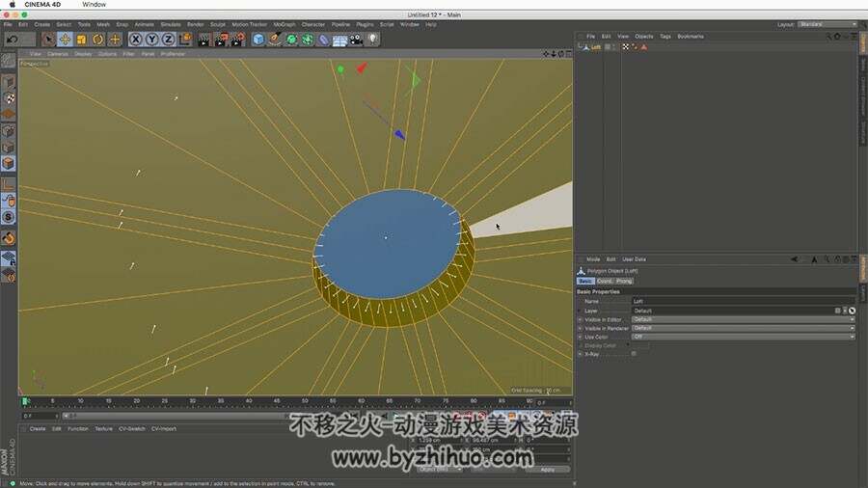Click Render View clapperboard icon
Screen dimensions: 868x488
(204, 40)
